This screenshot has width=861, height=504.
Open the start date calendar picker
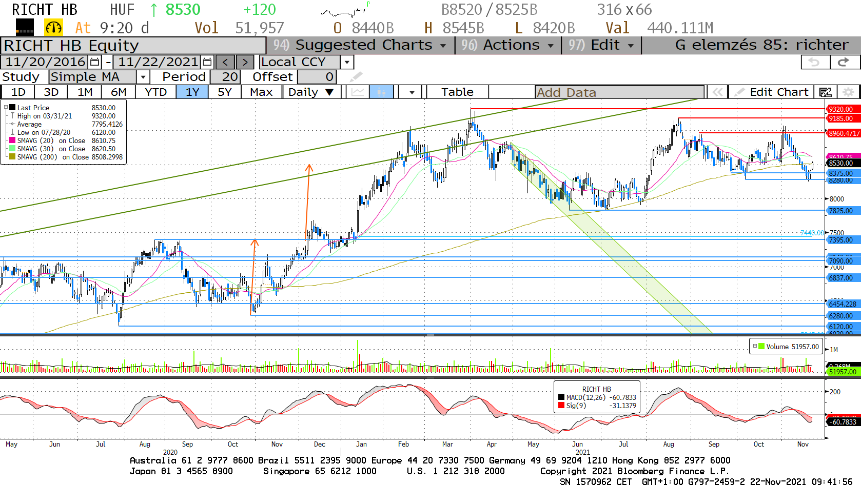95,62
